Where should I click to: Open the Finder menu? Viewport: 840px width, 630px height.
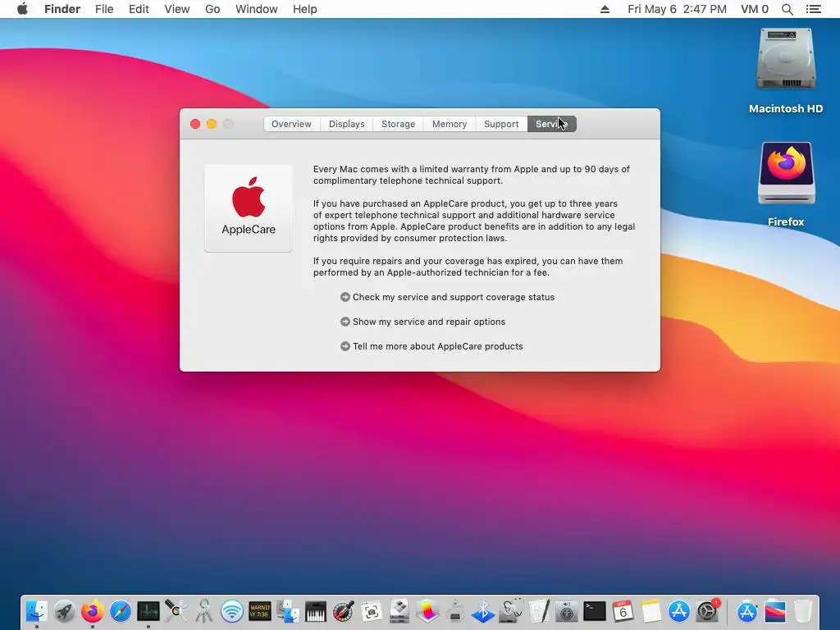[x=62, y=9]
